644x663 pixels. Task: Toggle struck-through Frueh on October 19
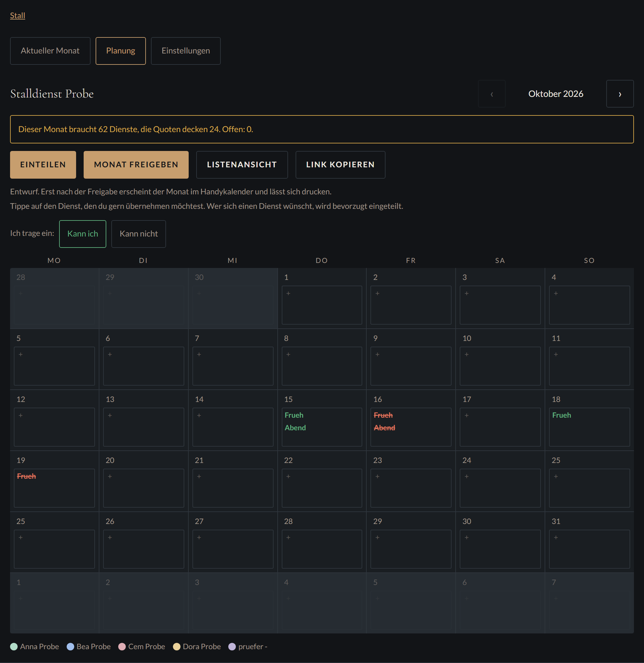tap(26, 476)
